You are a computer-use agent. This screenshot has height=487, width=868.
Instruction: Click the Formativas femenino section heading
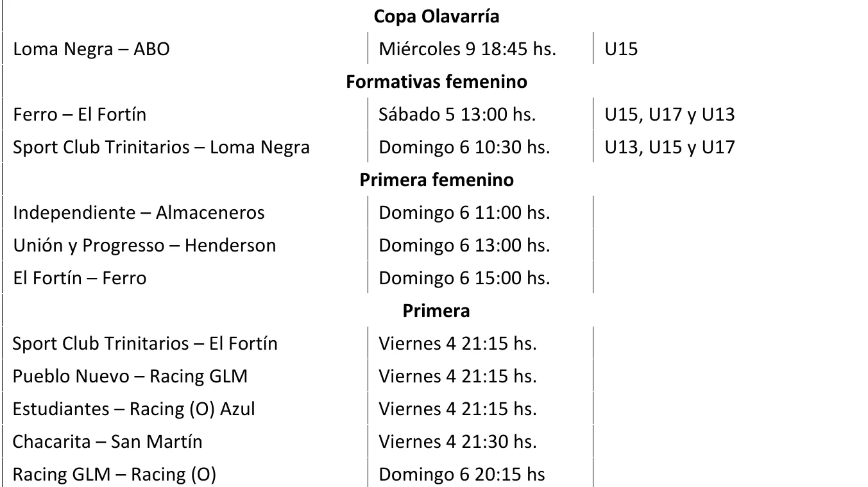[436, 82]
